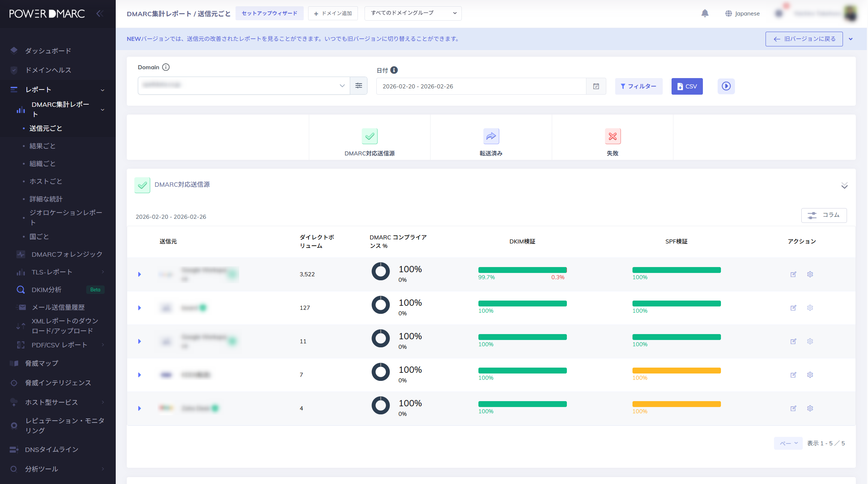Screen dimensions: 868x484
Task: Open the すべてのドメイングループ dropdown
Action: (x=412, y=13)
